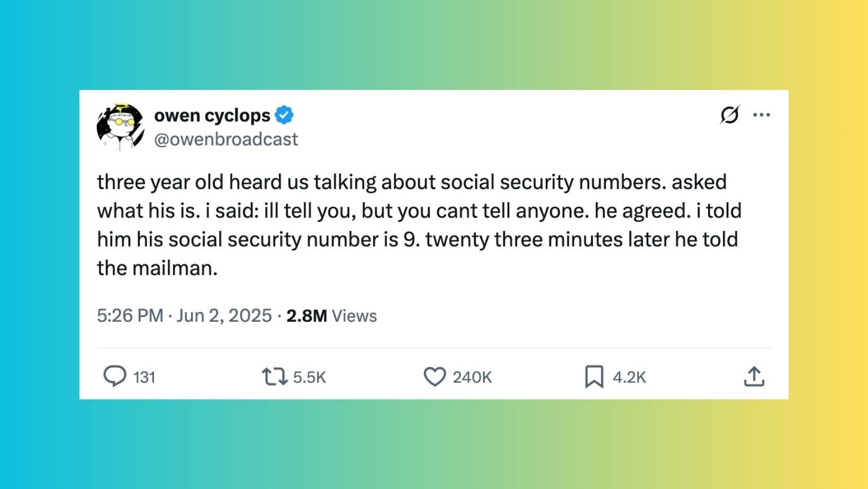Open the @owenbroadcast handle link
This screenshot has height=489, width=868.
click(x=226, y=139)
